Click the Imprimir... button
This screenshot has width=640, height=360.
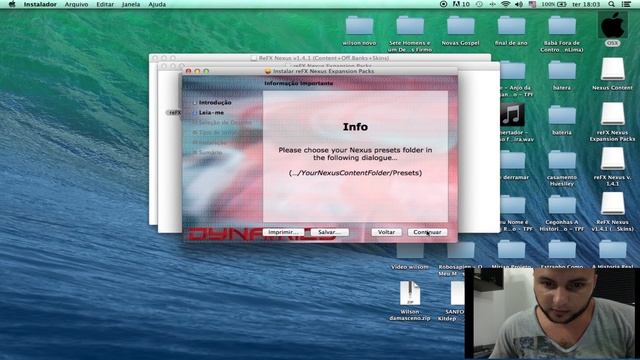click(x=283, y=232)
